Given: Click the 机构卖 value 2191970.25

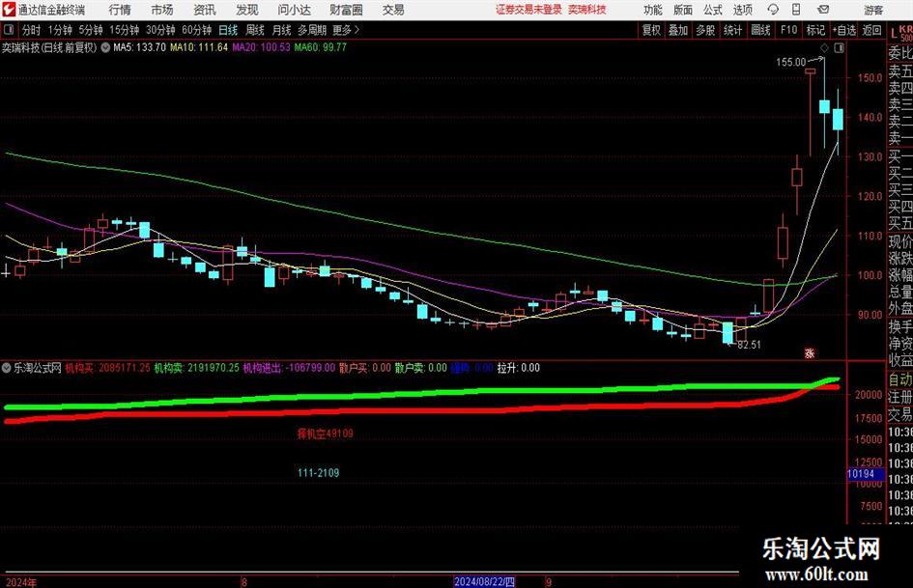Looking at the screenshot, I should [x=214, y=368].
